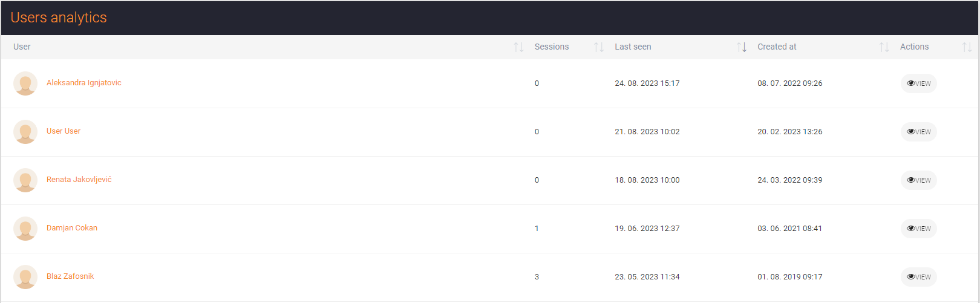Click Blaz Zafosnik's avatar icon
The image size is (980, 303).
coord(25,277)
